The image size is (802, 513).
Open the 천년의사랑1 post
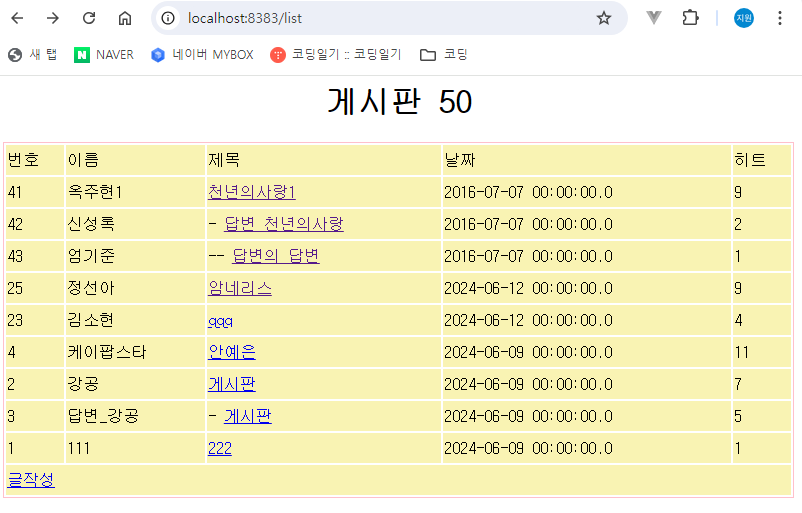[252, 192]
